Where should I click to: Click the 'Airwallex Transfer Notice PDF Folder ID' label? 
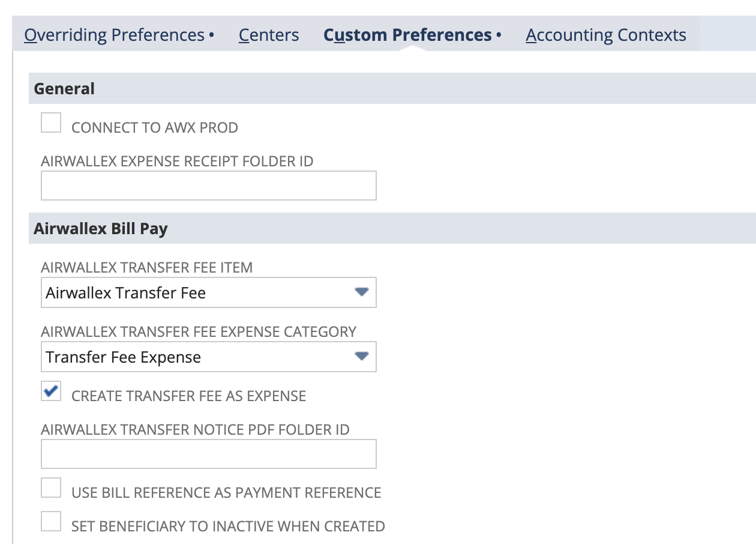(x=195, y=430)
